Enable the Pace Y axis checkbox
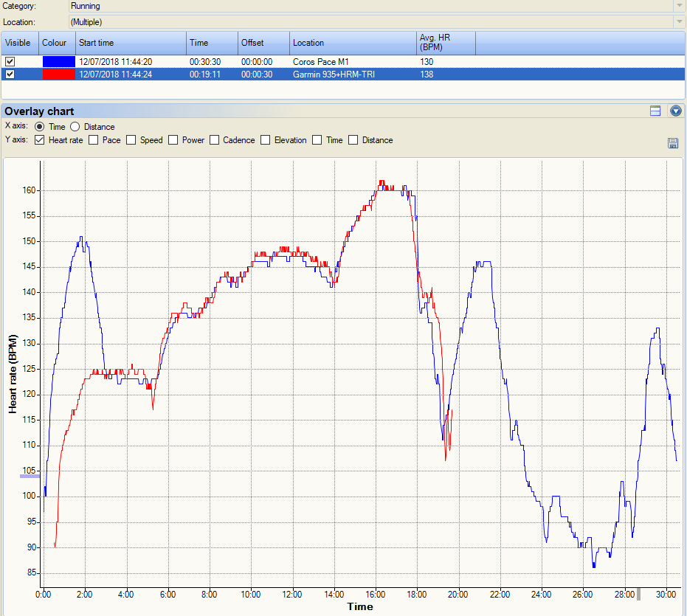 (x=93, y=139)
